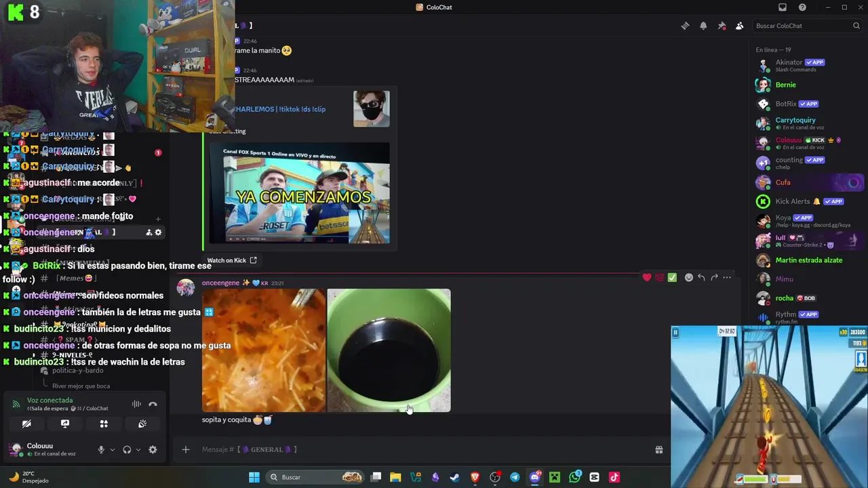868x488 pixels.
Task: React with the 100 emoji
Action: (659, 277)
